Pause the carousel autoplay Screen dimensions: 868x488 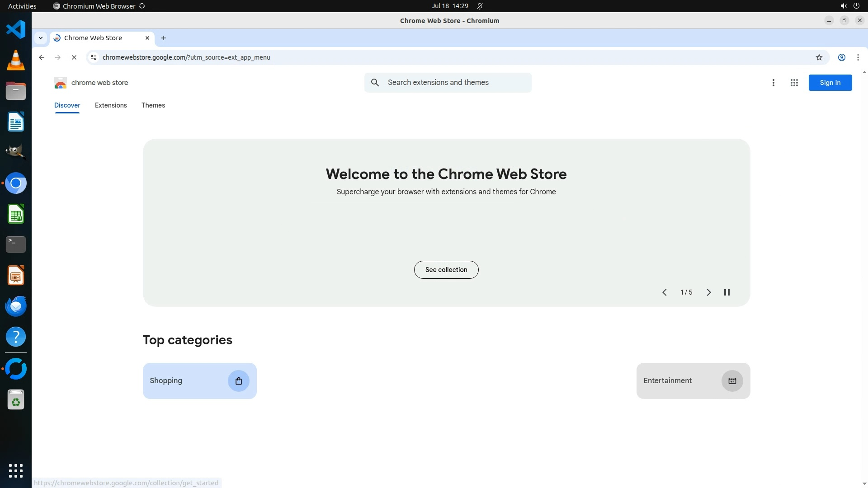727,292
